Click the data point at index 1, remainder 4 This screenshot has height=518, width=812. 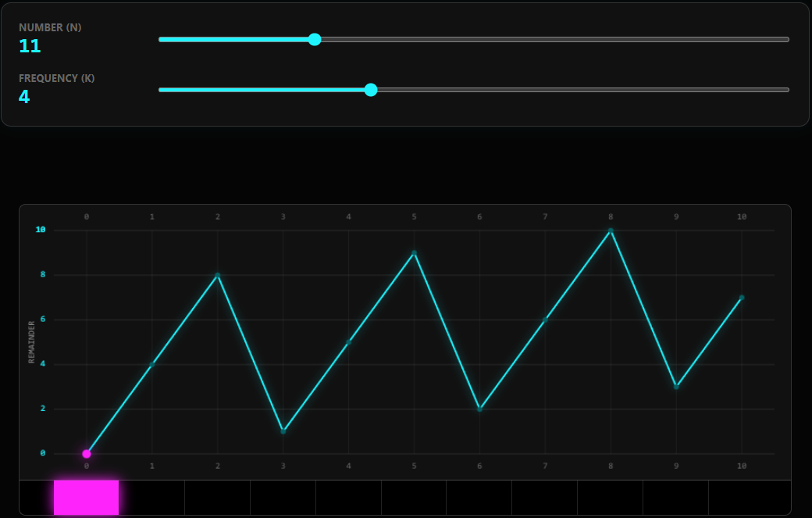pyautogui.click(x=152, y=365)
